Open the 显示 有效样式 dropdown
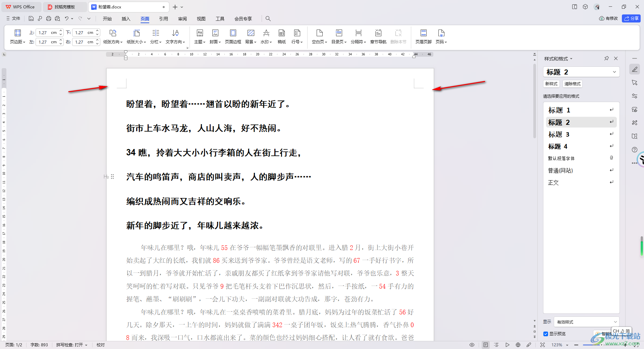 pos(586,322)
